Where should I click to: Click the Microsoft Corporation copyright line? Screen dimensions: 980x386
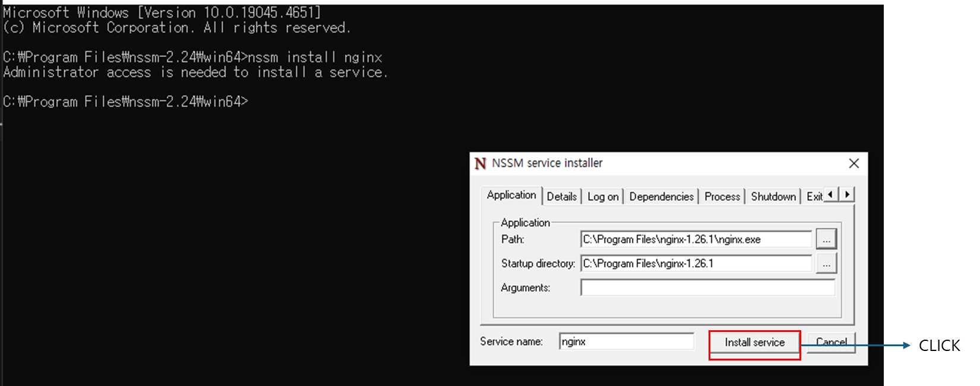point(177,28)
